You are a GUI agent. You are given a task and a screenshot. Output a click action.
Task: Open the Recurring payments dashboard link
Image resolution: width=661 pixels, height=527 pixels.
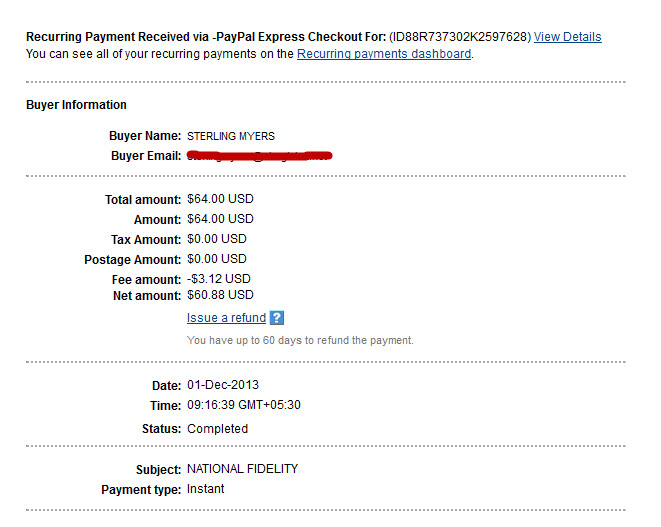coord(384,54)
